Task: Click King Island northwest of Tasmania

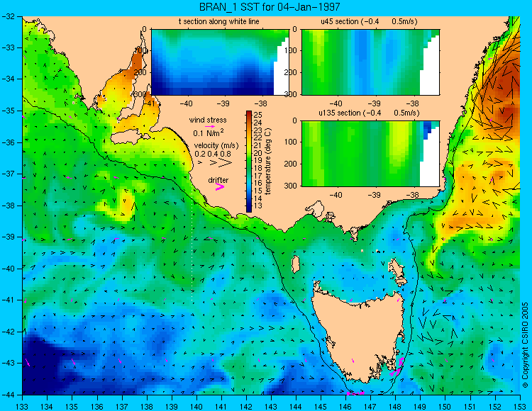Action: [x=296, y=264]
